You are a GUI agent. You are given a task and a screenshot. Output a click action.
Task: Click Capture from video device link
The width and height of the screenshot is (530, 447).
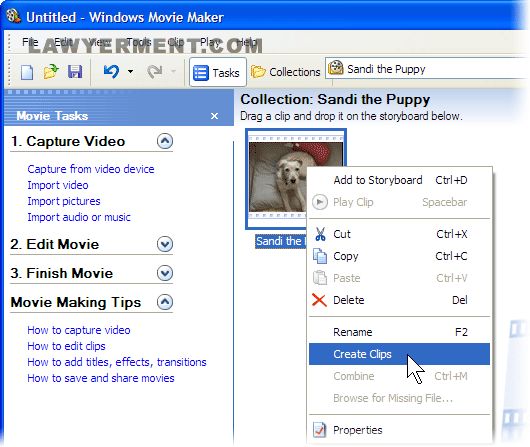91,169
